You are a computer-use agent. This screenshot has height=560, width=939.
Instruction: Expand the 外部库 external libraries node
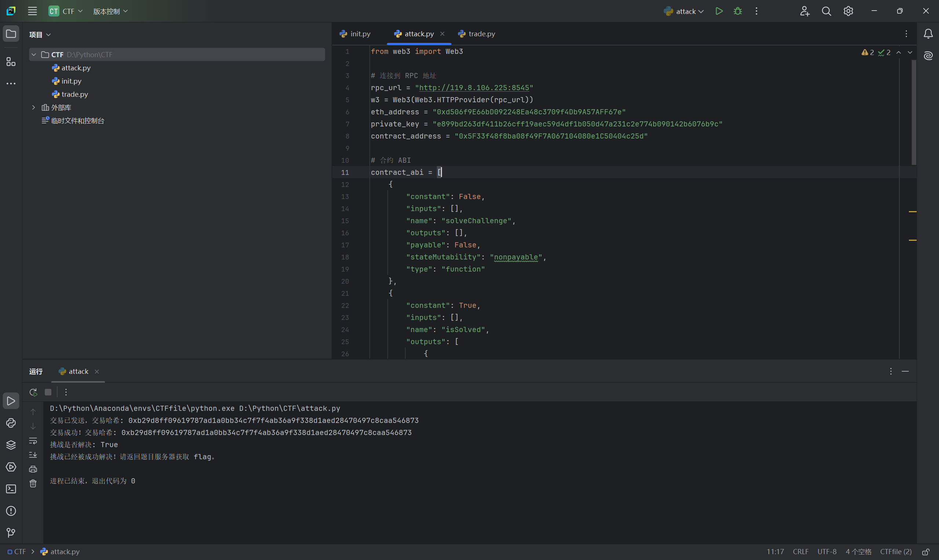(x=34, y=107)
